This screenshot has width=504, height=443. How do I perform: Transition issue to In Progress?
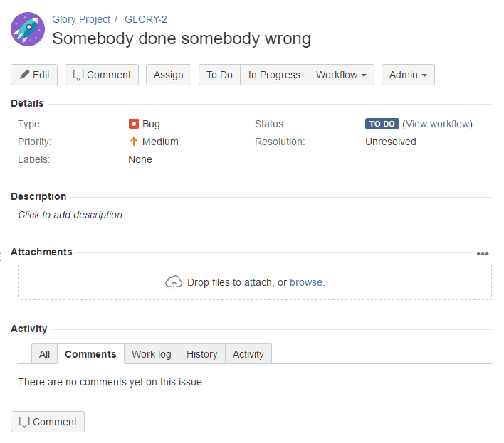point(274,75)
